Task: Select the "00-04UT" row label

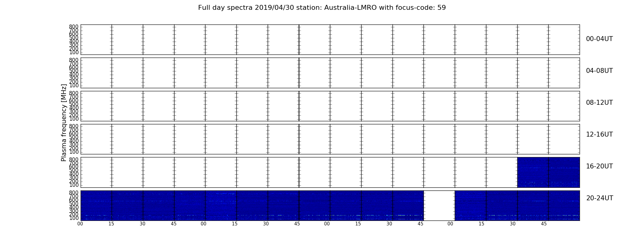Action: point(599,39)
